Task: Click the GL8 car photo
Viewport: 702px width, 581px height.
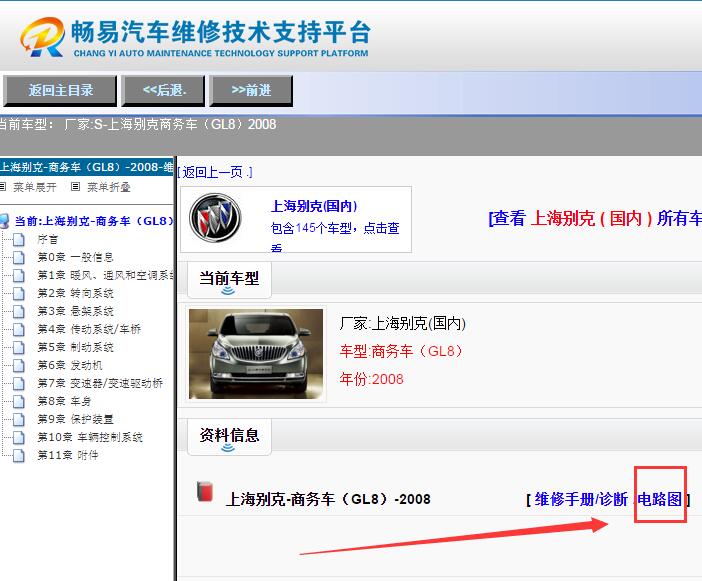Action: [x=256, y=354]
